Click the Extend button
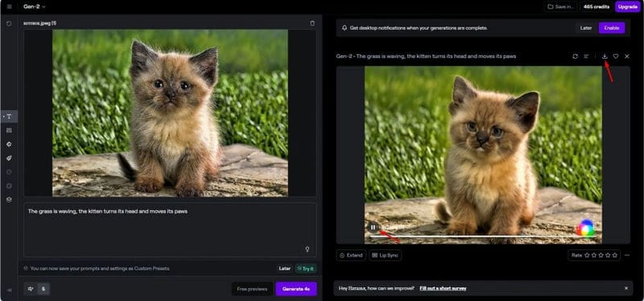The image size is (644, 301). click(x=351, y=255)
